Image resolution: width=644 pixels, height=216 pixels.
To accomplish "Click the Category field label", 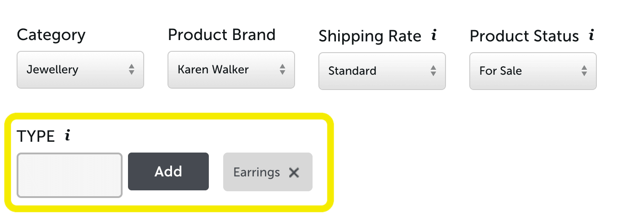I will coord(51,35).
